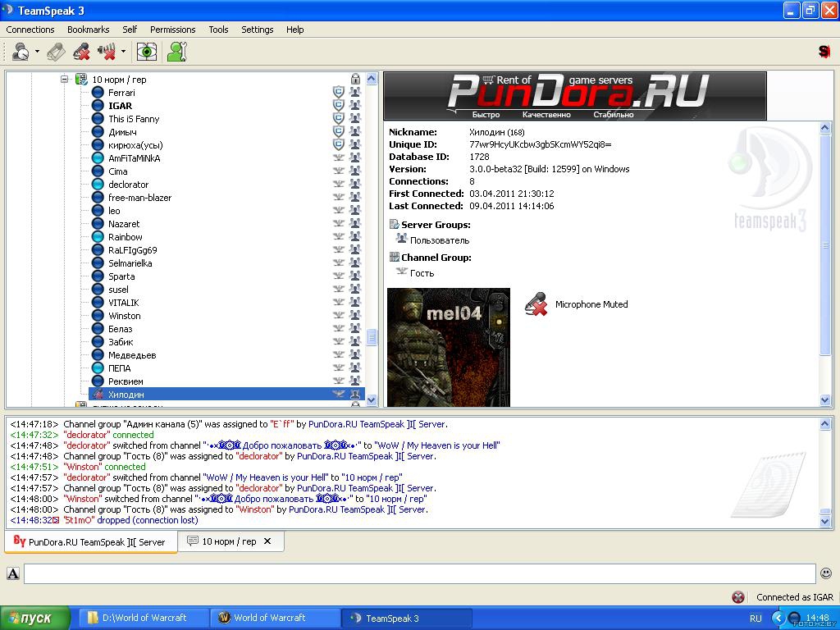Click the Microphone Muted status icon in info panel
The image size is (840, 630).
(536, 304)
